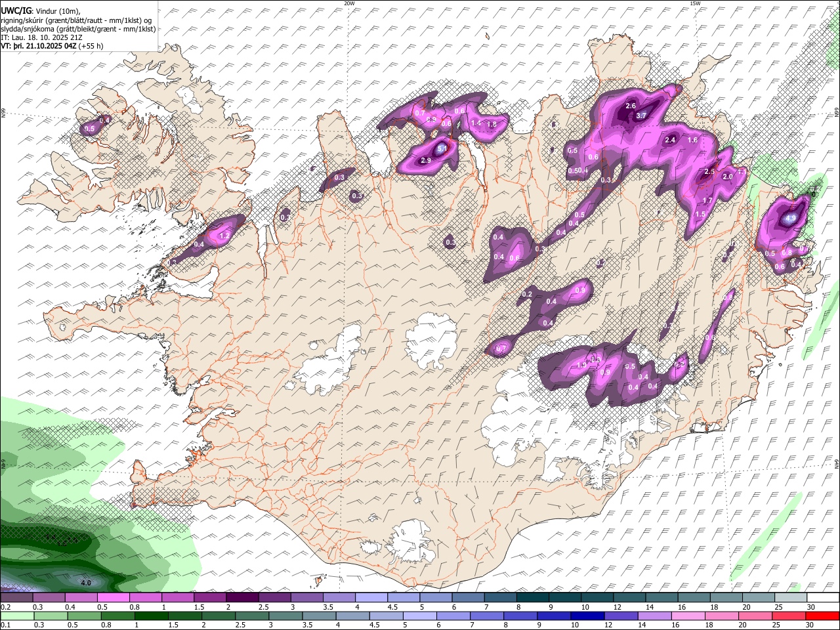This screenshot has height=630, width=840.
Task: Click the 1.2 value in the western snow patch
Action: [x=224, y=236]
